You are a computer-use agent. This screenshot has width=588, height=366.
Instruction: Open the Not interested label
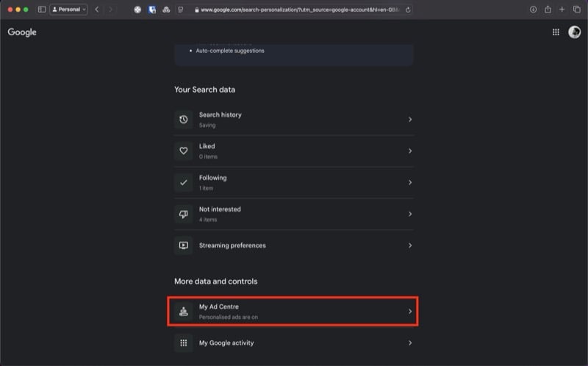coord(220,209)
